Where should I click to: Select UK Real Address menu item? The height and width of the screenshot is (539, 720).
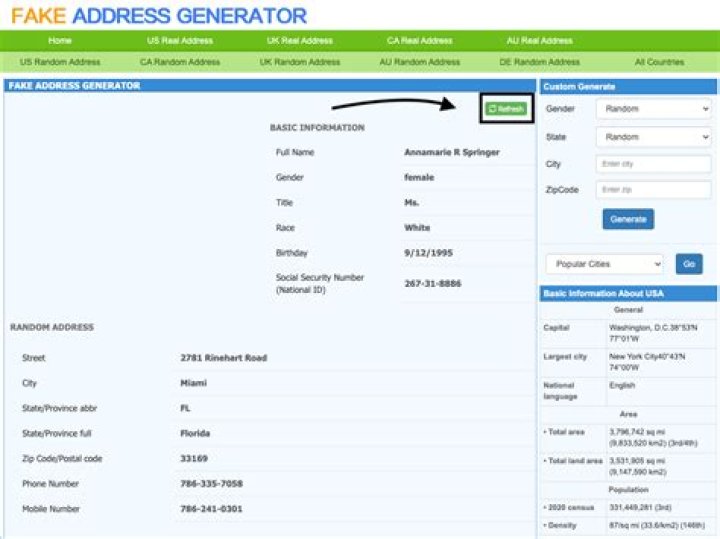(x=300, y=41)
